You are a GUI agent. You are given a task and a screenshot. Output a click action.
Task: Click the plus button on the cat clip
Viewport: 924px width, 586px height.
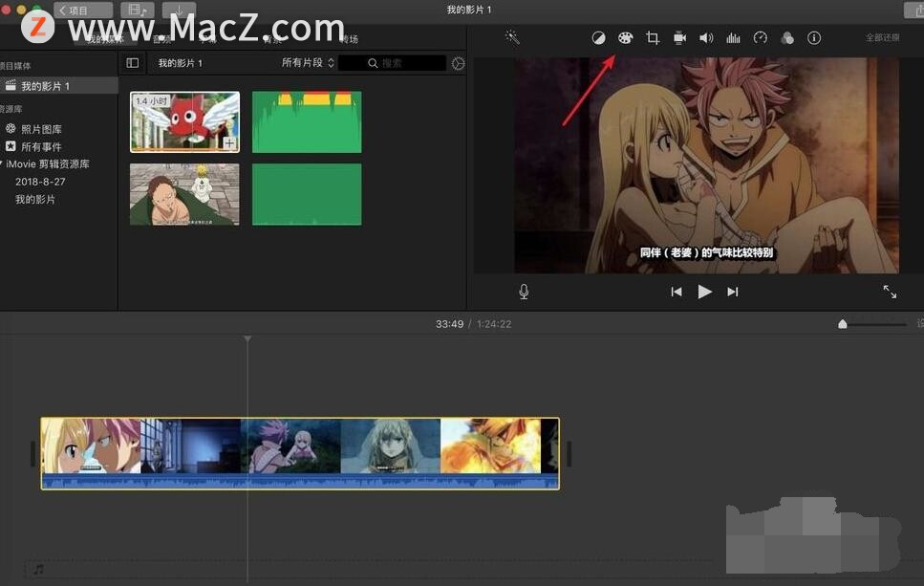(229, 142)
